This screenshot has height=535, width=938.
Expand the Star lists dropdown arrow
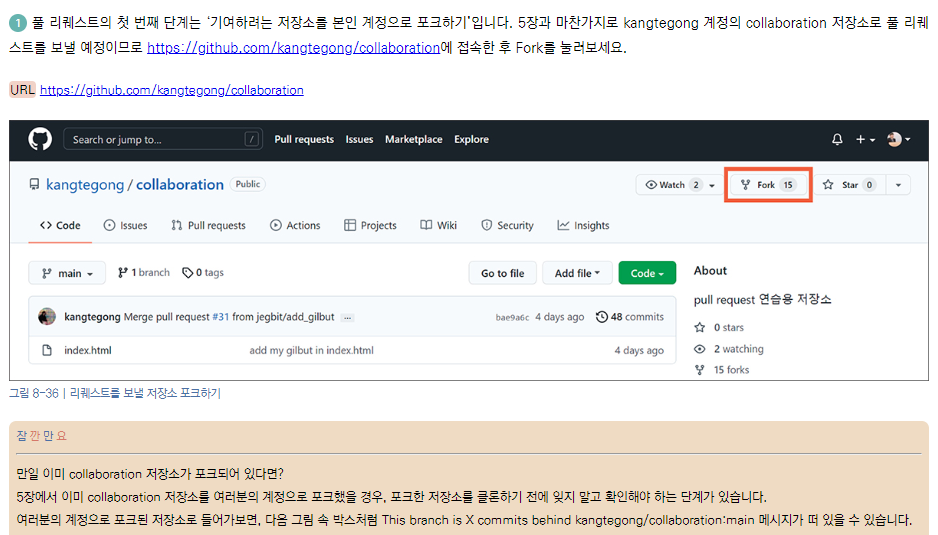pos(898,186)
